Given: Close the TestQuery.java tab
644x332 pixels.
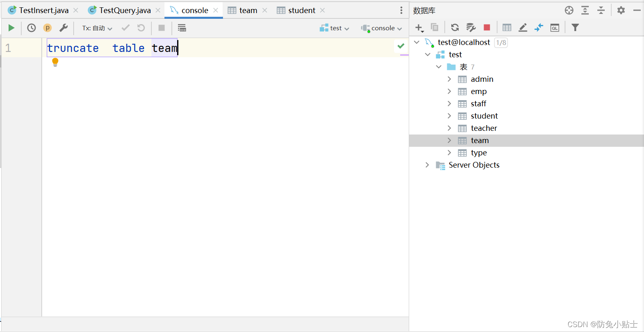Looking at the screenshot, I should point(158,10).
